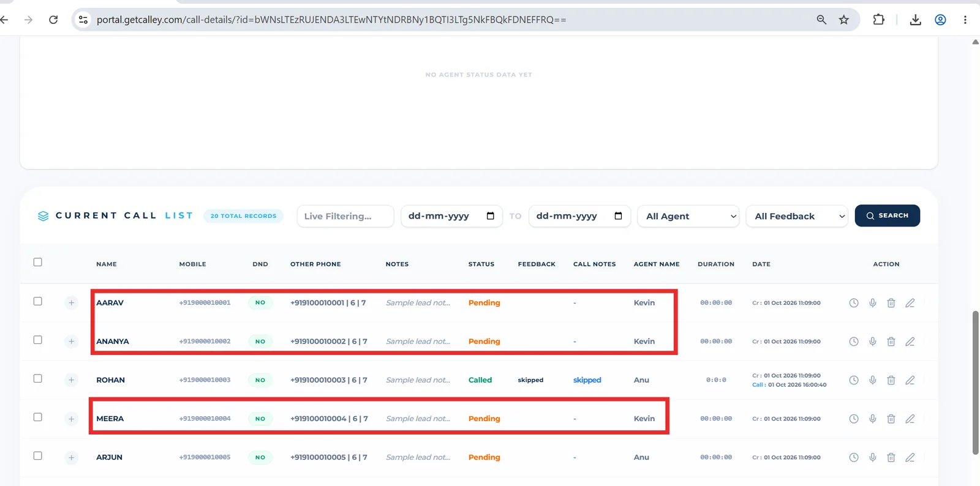980x486 pixels.
Task: Click microphone icon in ARJUN row
Action: pos(873,457)
